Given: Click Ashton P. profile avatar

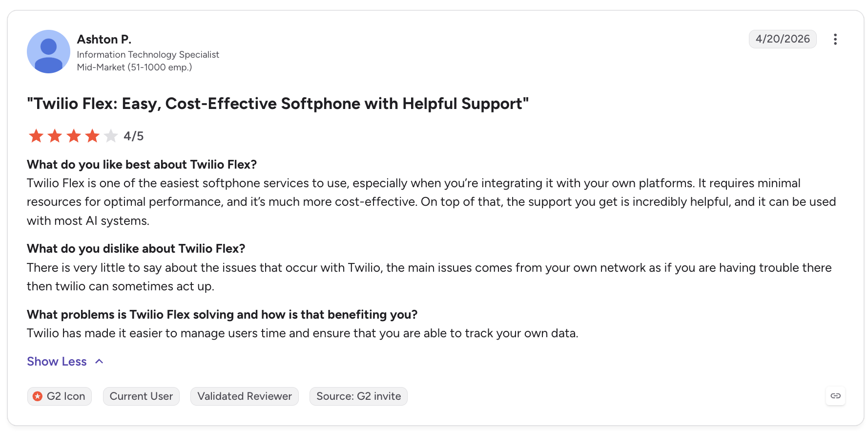Looking at the screenshot, I should coord(48,51).
